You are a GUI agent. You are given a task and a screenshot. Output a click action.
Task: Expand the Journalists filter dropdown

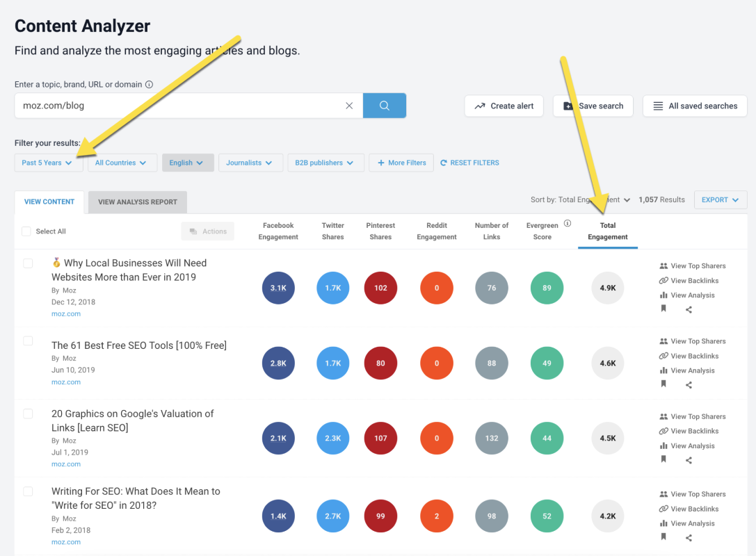click(x=250, y=163)
